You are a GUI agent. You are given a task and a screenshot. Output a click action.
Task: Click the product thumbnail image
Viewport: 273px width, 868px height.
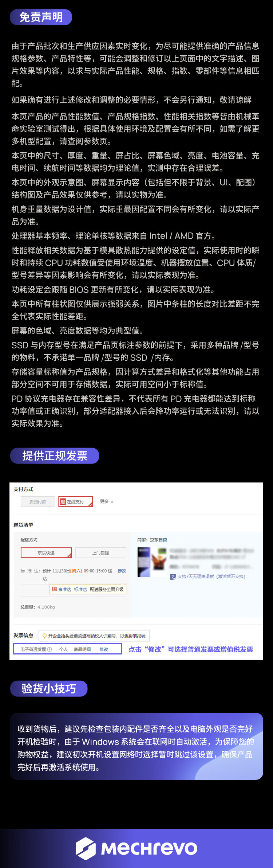152,562
